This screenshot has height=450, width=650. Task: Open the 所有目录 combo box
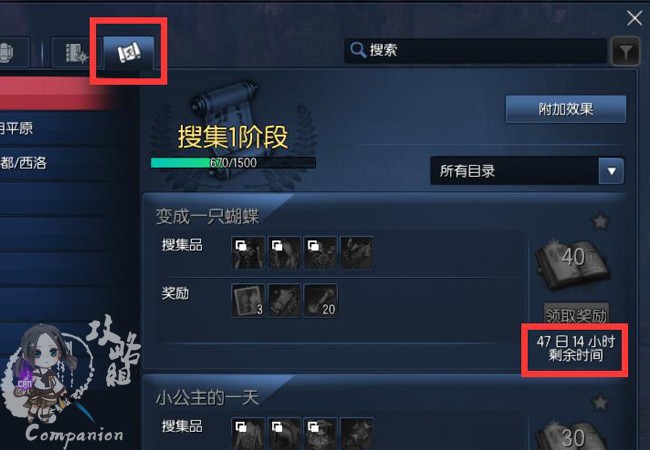pos(527,171)
